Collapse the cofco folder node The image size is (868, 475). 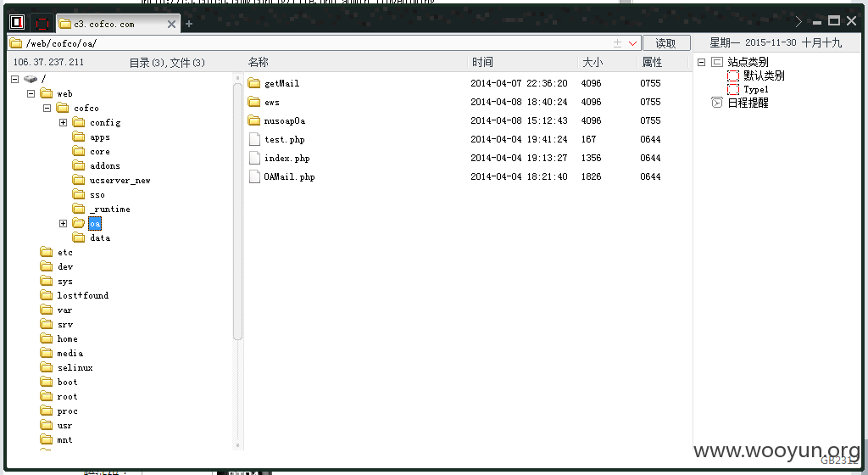pyautogui.click(x=47, y=108)
